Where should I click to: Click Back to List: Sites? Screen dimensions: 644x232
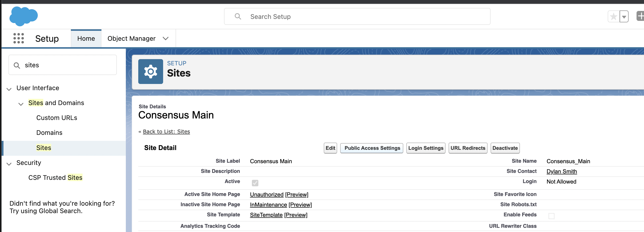pyautogui.click(x=166, y=132)
